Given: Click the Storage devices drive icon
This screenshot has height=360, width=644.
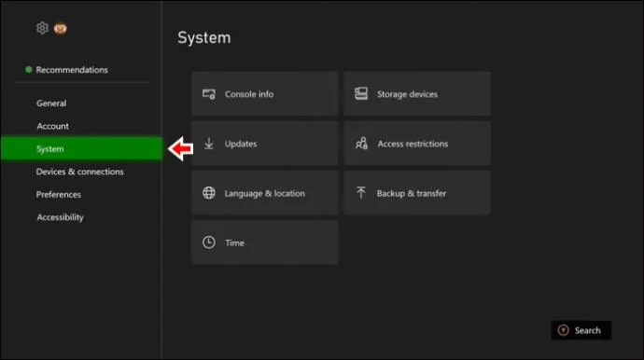Looking at the screenshot, I should click(361, 93).
